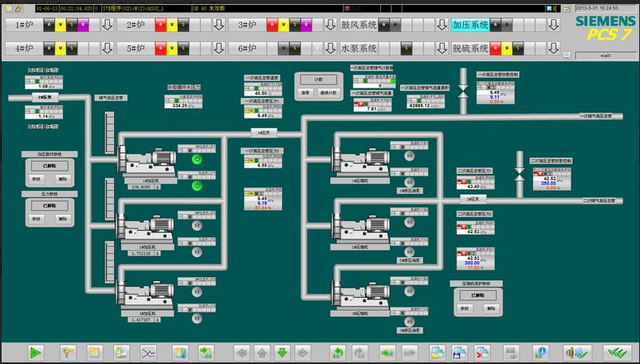This screenshot has height=364, width=640.
Task: Click the list-style picture selection icon
Action: click(x=121, y=352)
